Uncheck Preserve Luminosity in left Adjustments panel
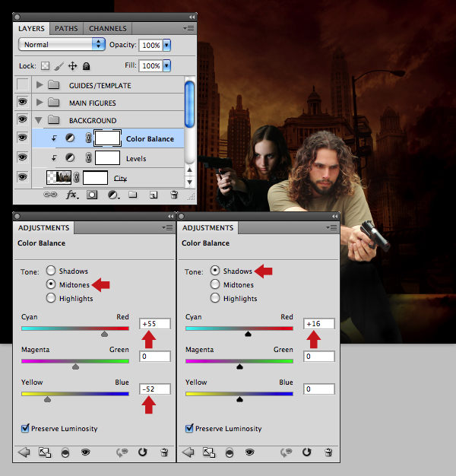Screen dimensions: 456x476 click(x=25, y=428)
